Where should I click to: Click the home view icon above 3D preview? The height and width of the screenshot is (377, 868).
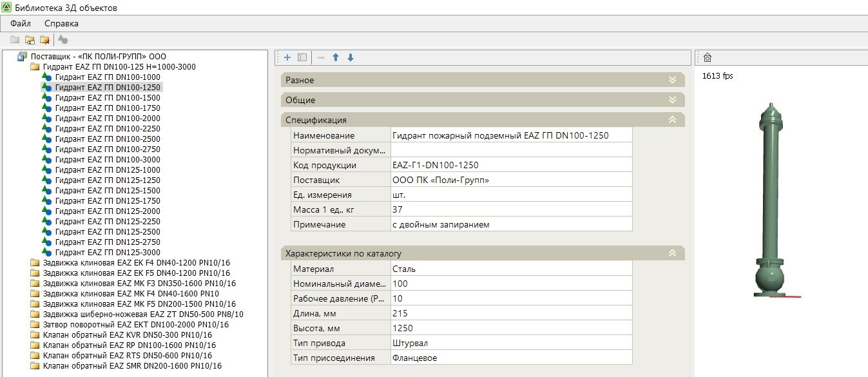click(x=707, y=57)
